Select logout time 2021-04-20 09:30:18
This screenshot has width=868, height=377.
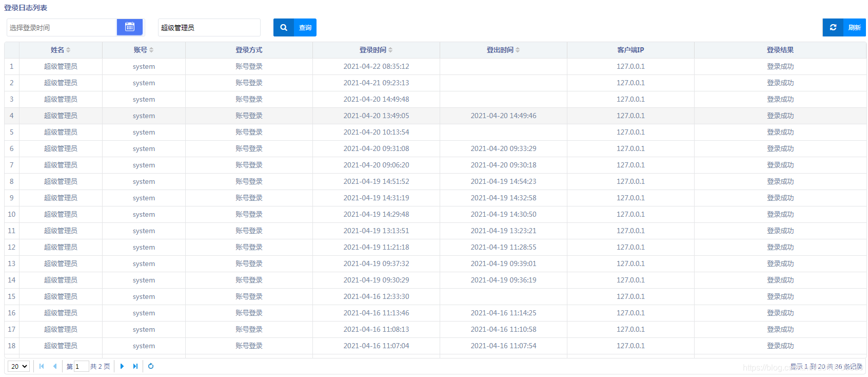click(x=503, y=165)
